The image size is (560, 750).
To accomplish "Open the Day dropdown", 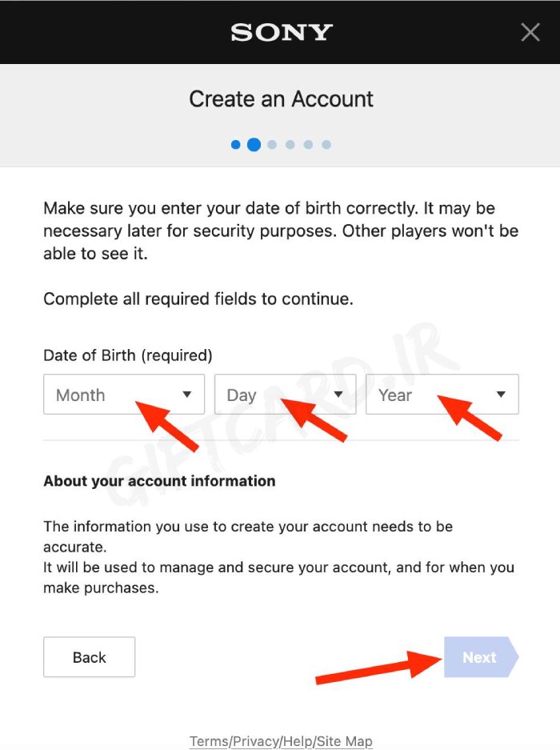I will pos(285,394).
